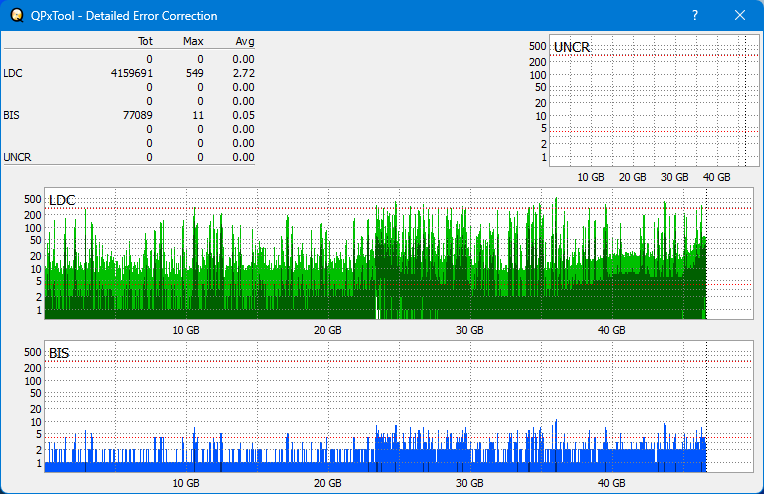
Task: Click the BIS average value 0.05
Action: (243, 115)
